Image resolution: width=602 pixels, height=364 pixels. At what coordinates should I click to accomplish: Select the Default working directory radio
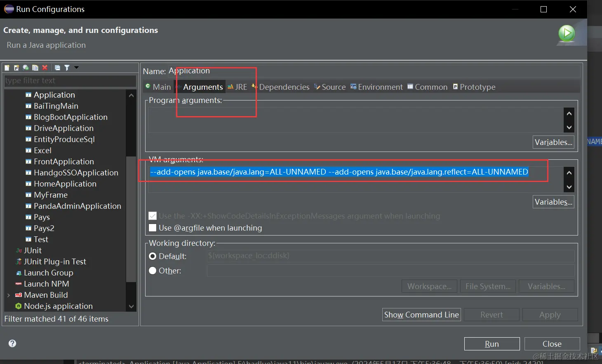153,256
